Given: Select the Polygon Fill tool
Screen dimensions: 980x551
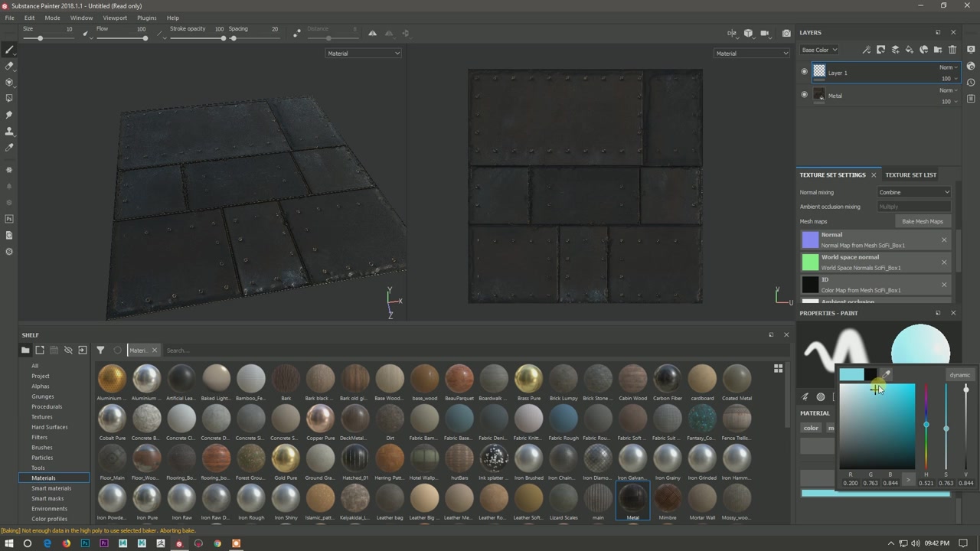Looking at the screenshot, I should pos(9,98).
